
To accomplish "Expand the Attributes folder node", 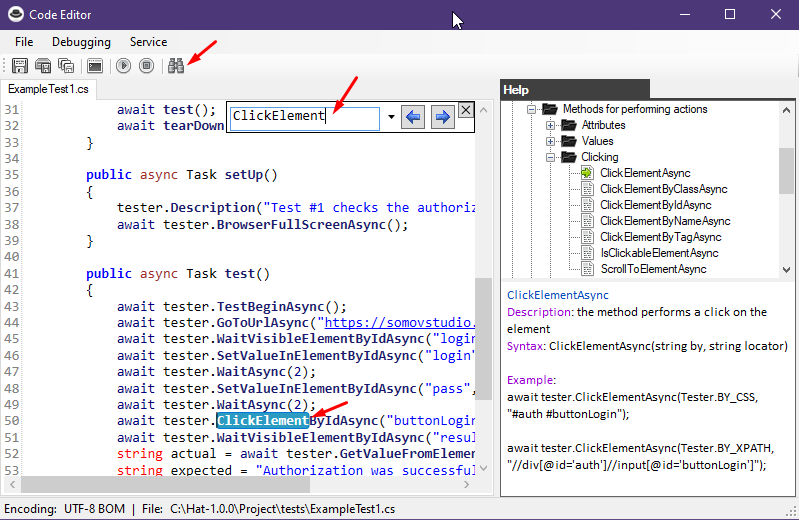I will click(550, 125).
